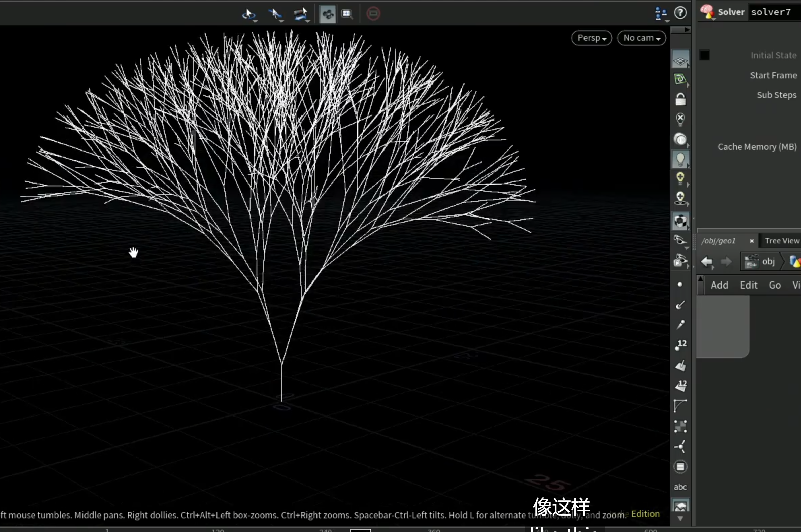This screenshot has height=532, width=801.
Task: Toggle the construction plane icon
Action: click(680, 79)
